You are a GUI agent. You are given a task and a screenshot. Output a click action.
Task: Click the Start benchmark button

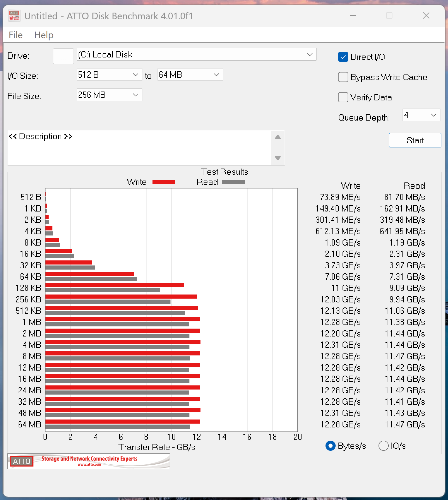pos(415,140)
